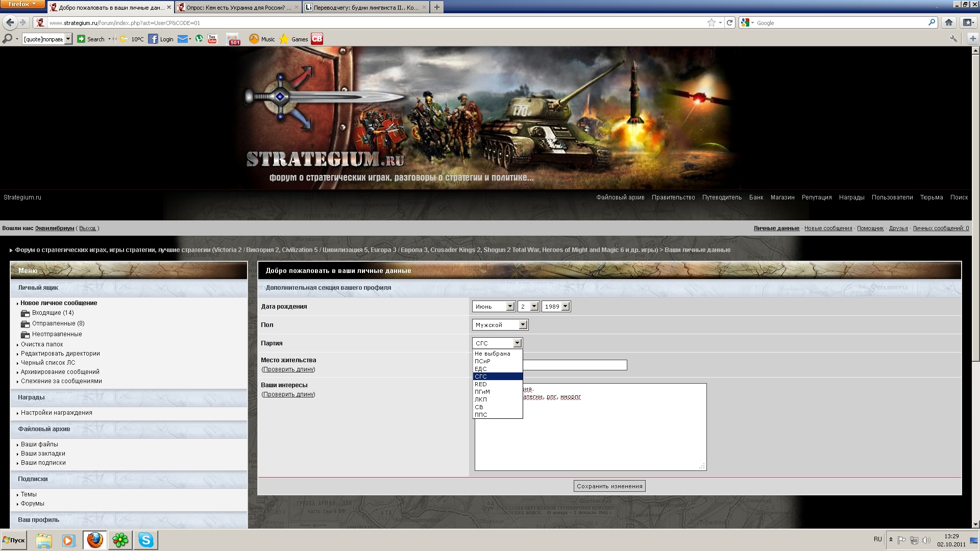This screenshot has height=551, width=980.
Task: Select ПСиР in the party list
Action: tap(498, 361)
